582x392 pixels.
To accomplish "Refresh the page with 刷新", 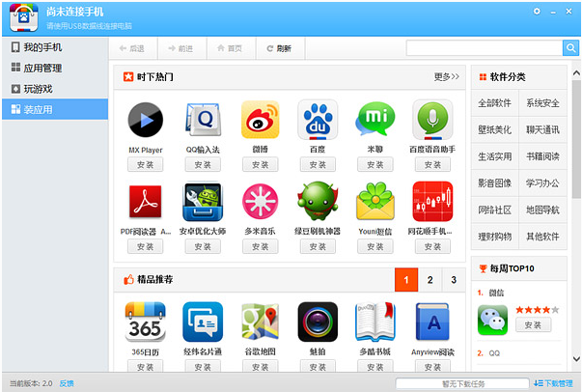I will 280,48.
